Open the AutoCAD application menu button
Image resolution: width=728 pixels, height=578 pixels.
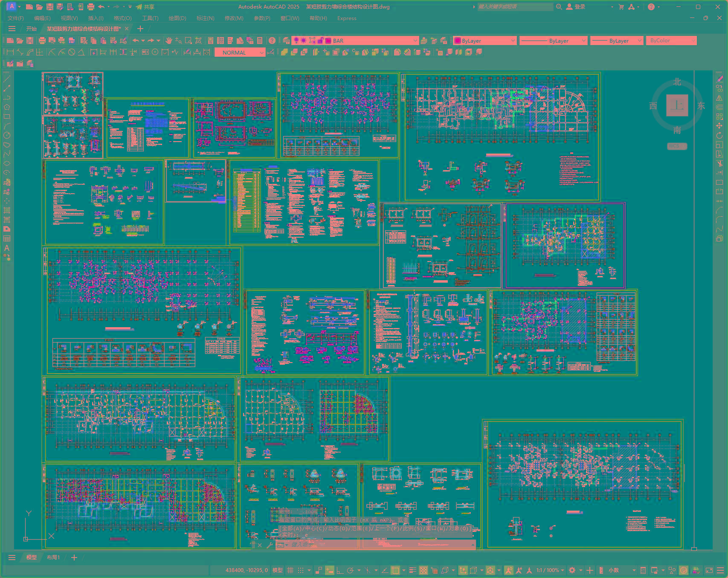click(x=12, y=6)
